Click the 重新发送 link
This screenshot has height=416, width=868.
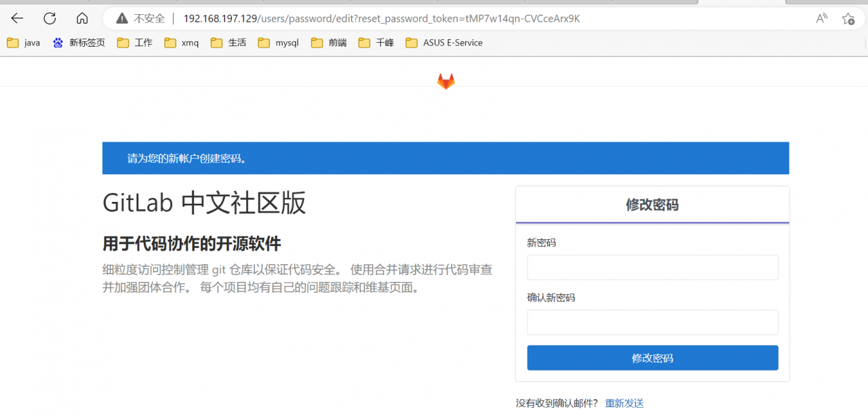click(x=624, y=403)
